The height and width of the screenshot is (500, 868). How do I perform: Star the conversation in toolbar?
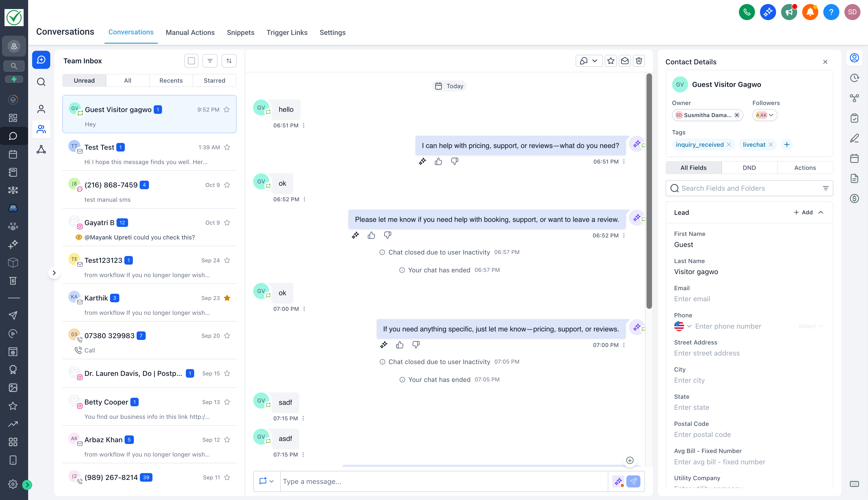click(x=611, y=61)
